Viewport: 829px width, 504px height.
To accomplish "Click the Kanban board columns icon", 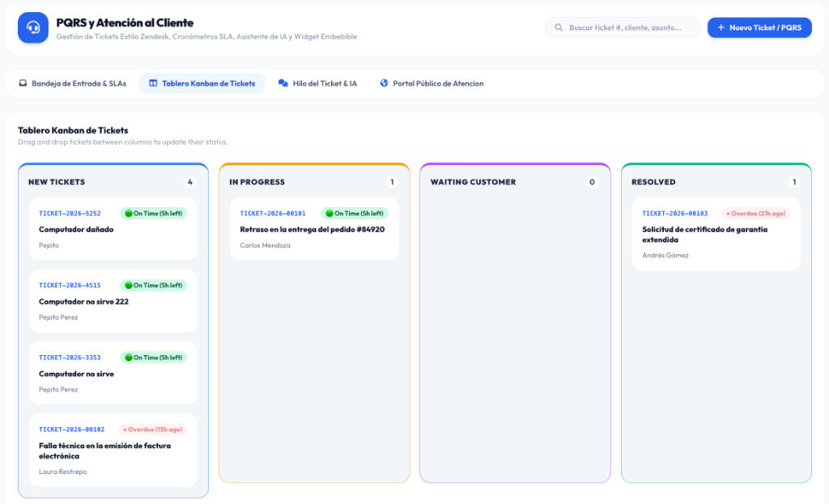I will (x=153, y=83).
